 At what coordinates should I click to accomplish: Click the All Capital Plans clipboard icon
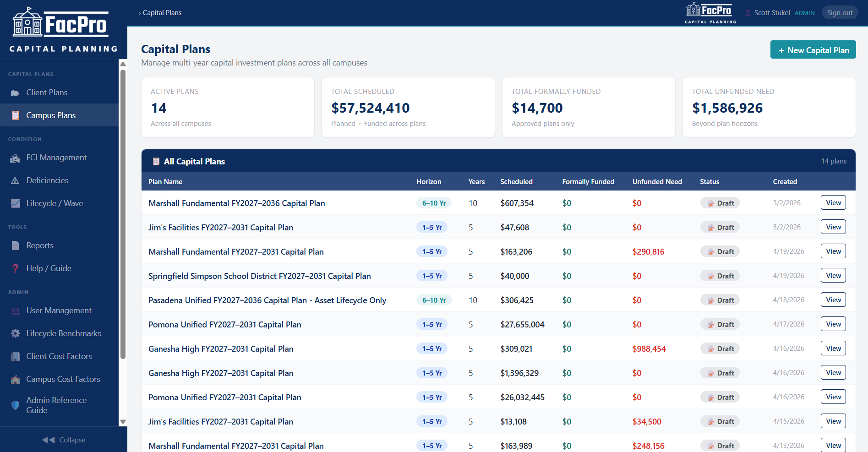pos(156,161)
